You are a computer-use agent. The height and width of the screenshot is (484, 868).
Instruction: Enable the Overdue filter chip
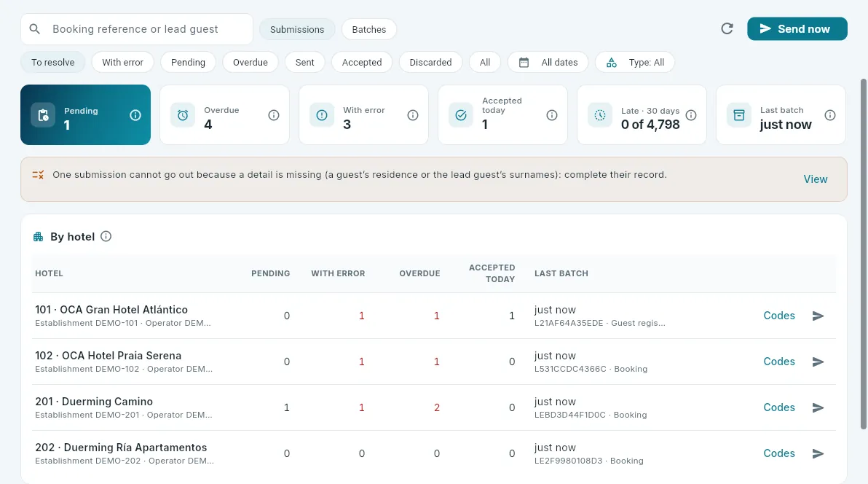pyautogui.click(x=250, y=62)
